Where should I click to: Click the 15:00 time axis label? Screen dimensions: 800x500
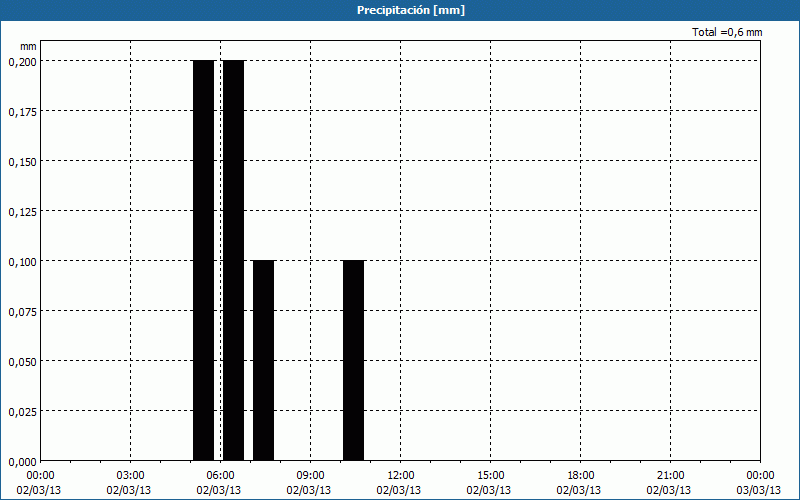coord(490,476)
